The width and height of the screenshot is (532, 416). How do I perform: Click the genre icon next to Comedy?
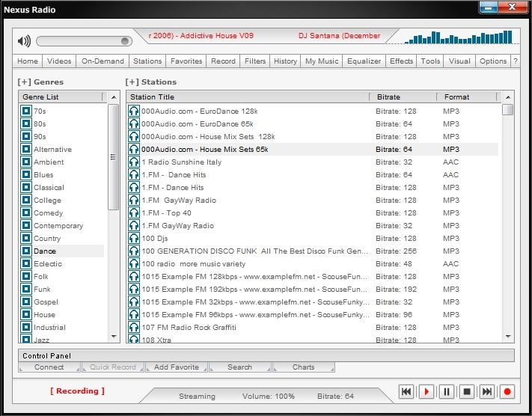coord(25,212)
